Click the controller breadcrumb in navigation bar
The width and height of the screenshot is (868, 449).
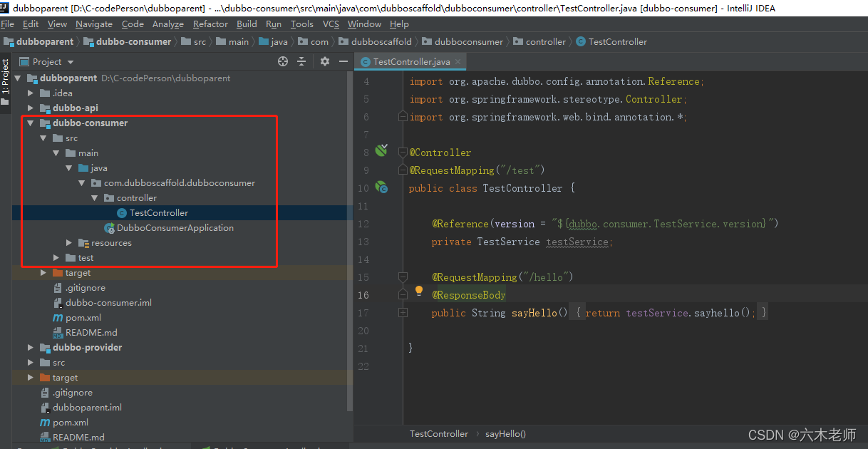(x=546, y=41)
